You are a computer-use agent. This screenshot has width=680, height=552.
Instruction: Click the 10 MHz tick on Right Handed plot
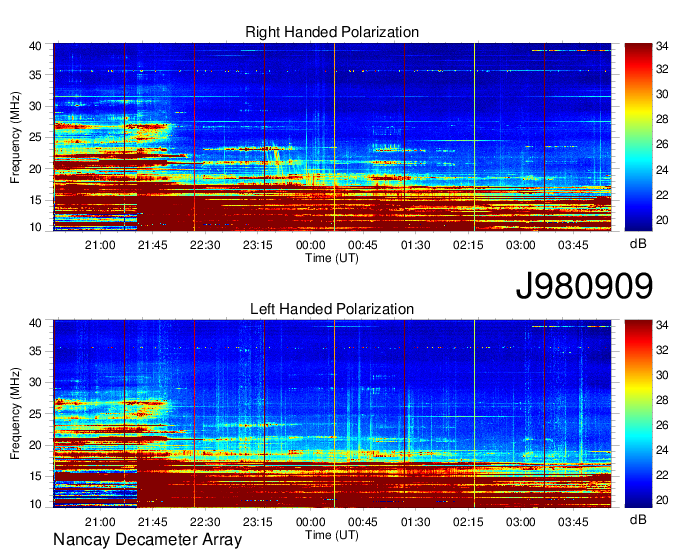[35, 227]
